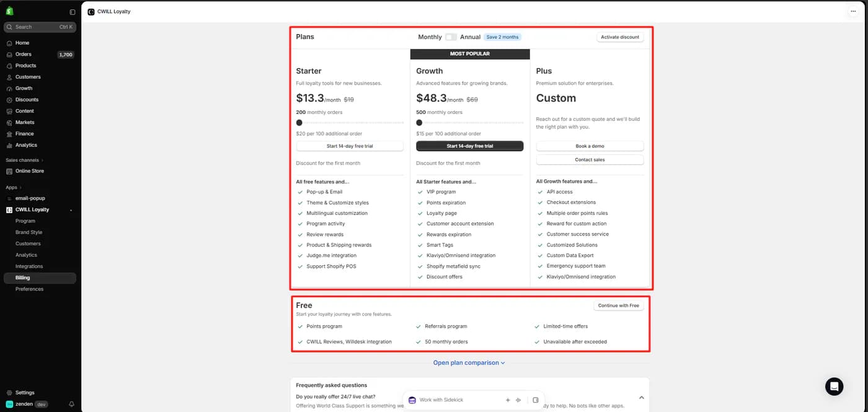Screen dimensions: 868x412
Task: Open Brand Style page
Action: [29, 232]
